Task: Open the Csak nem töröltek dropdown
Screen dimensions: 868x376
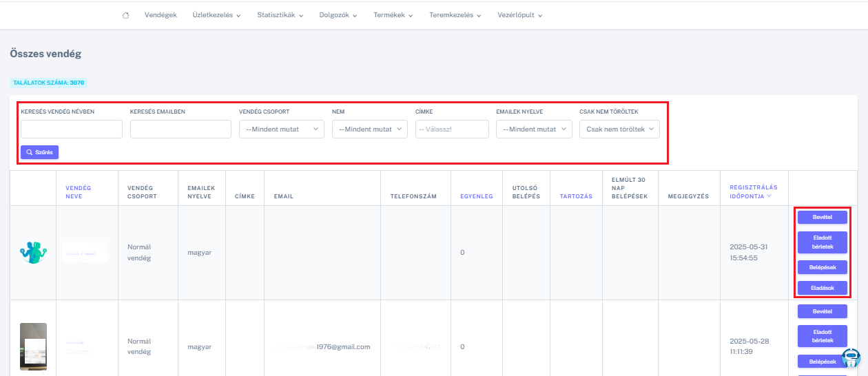Action: tap(620, 129)
